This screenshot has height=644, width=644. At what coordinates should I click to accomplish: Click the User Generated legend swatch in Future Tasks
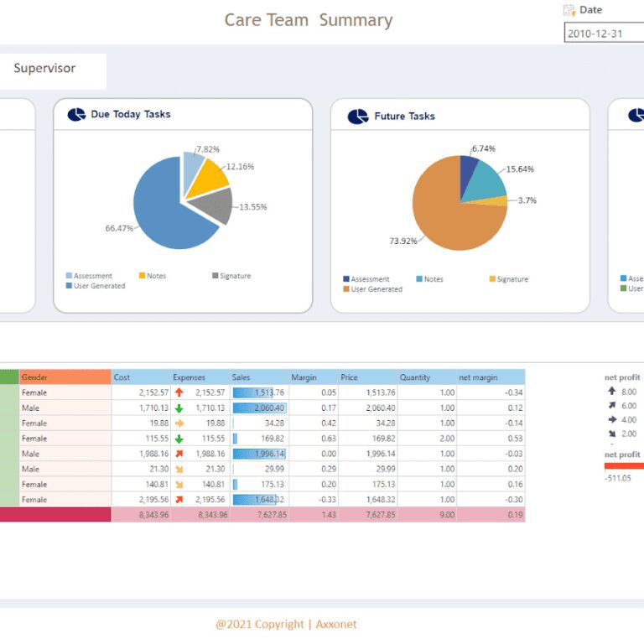[346, 289]
